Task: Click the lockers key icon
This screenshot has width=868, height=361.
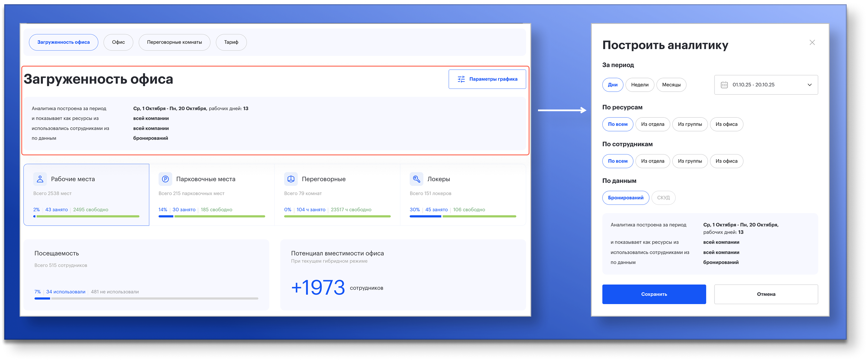Action: tap(416, 179)
